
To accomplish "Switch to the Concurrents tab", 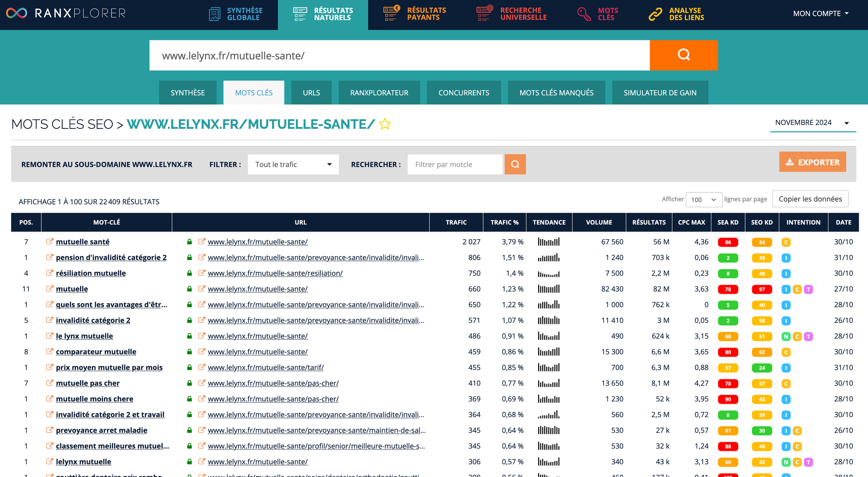I will (464, 93).
